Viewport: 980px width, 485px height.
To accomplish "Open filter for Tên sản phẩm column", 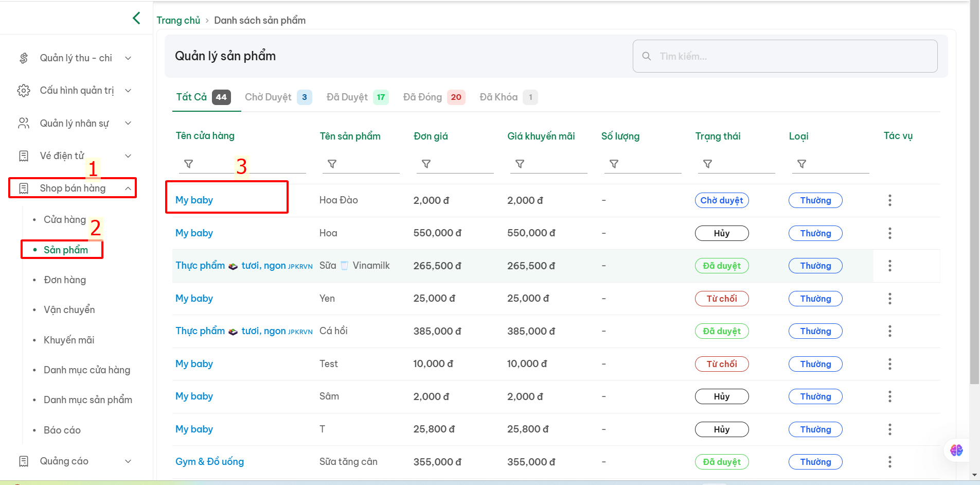I will point(332,164).
